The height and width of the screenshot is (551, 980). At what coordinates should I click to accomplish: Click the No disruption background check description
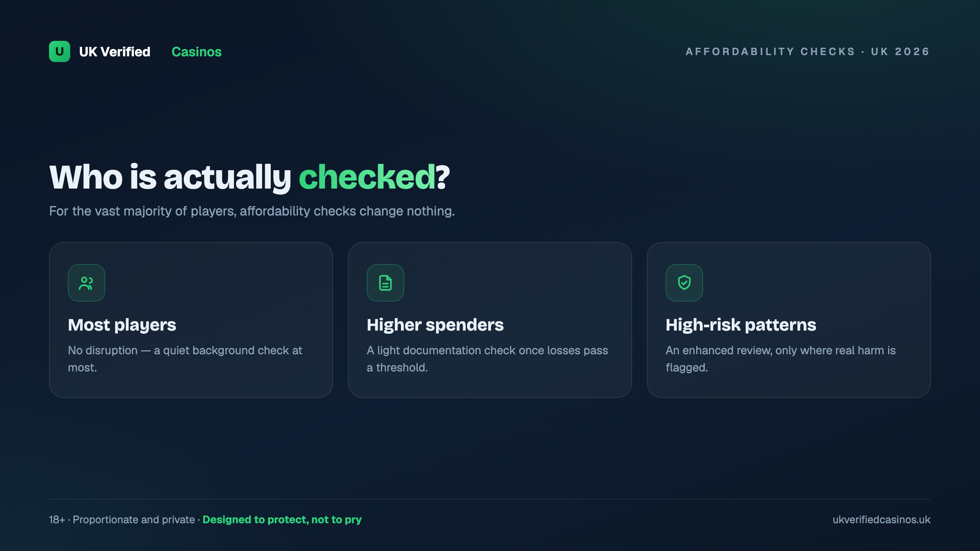(185, 359)
